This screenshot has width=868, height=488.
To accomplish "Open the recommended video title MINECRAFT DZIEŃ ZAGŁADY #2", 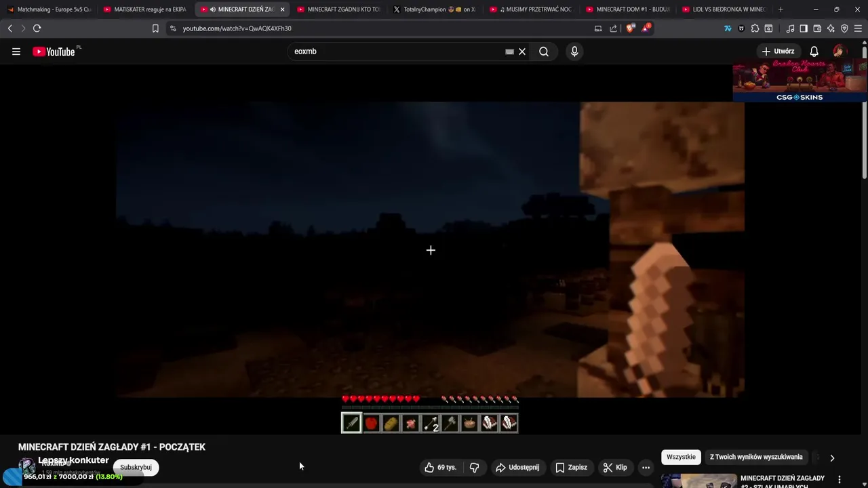I will tap(783, 481).
